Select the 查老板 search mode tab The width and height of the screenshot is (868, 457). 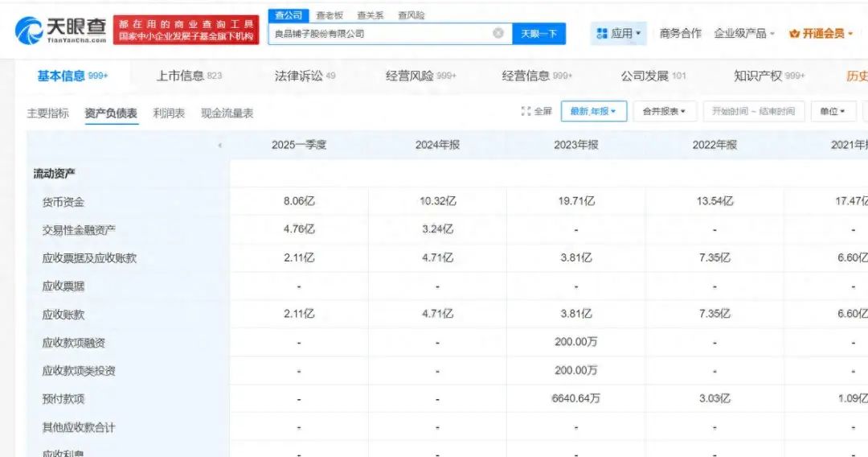click(330, 15)
